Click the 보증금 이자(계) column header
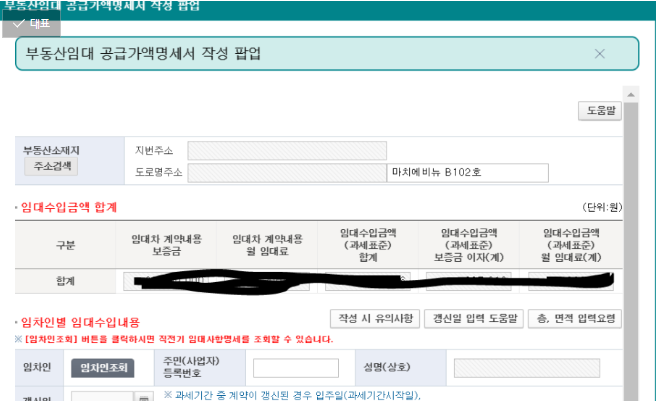The image size is (656, 401). click(469, 245)
